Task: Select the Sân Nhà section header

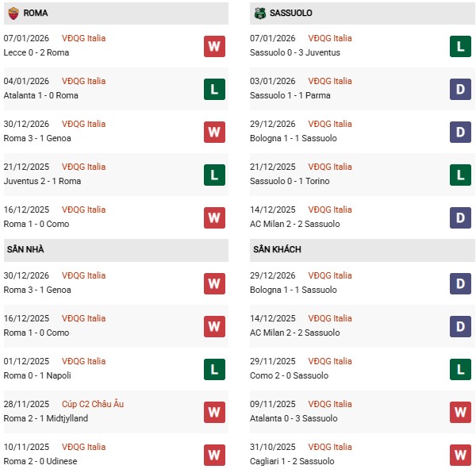Action: [25, 249]
